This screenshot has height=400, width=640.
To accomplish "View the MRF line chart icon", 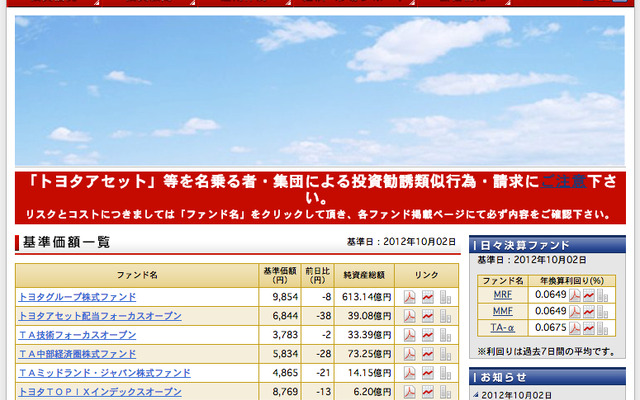I will click(x=589, y=295).
